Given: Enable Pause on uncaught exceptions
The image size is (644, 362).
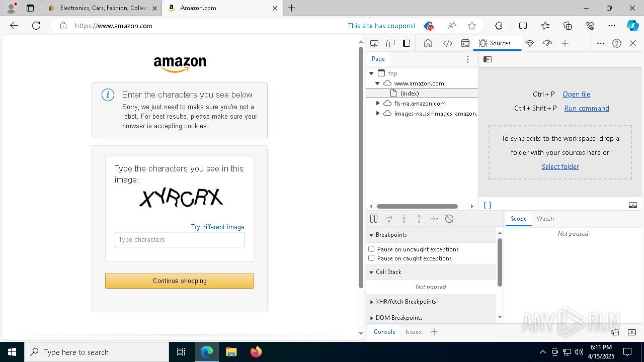Looking at the screenshot, I should coord(371,249).
